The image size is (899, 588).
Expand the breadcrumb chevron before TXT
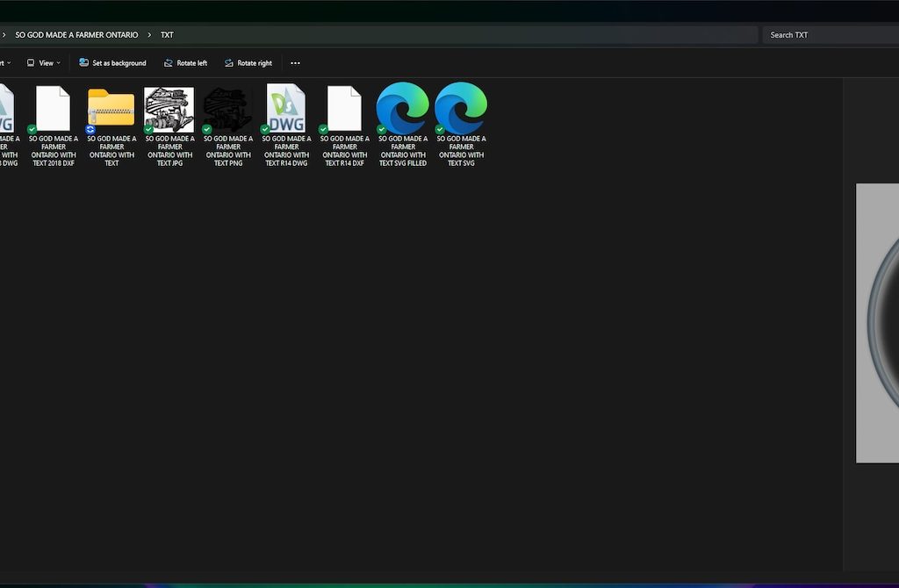click(149, 35)
